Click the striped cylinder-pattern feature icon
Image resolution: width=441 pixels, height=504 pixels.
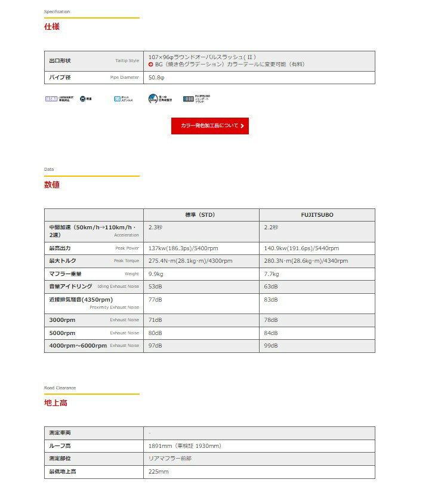pyautogui.click(x=189, y=99)
